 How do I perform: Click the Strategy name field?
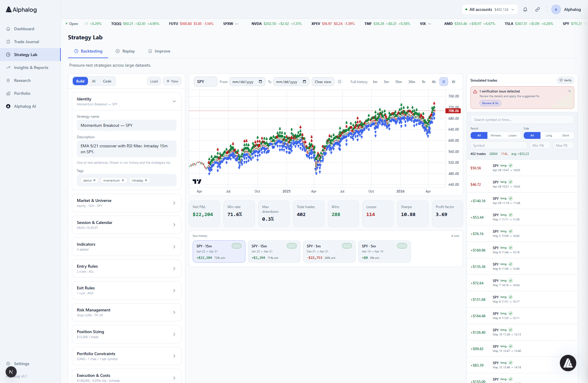pyautogui.click(x=127, y=125)
